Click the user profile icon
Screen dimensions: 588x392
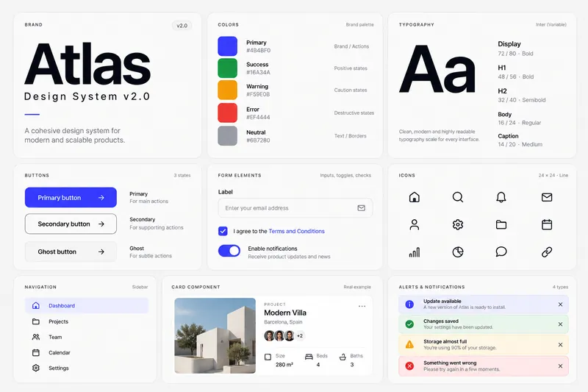click(414, 224)
